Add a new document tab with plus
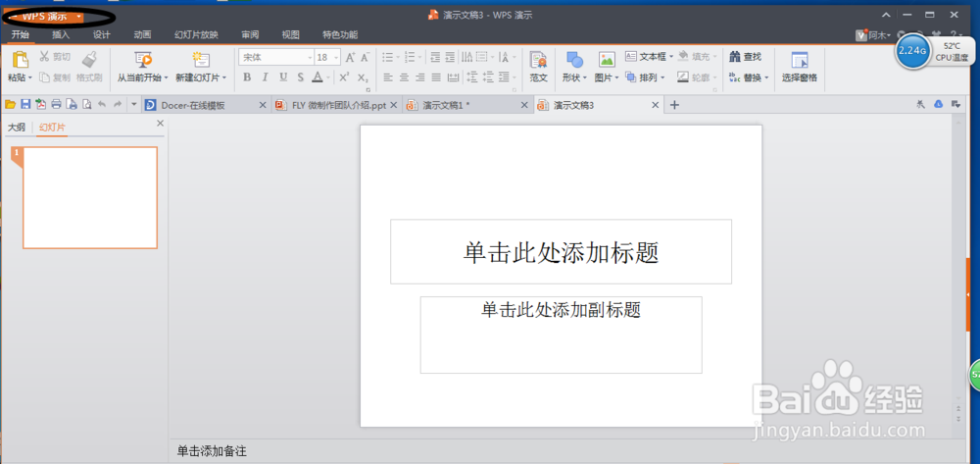The width and height of the screenshot is (980, 464). point(674,105)
